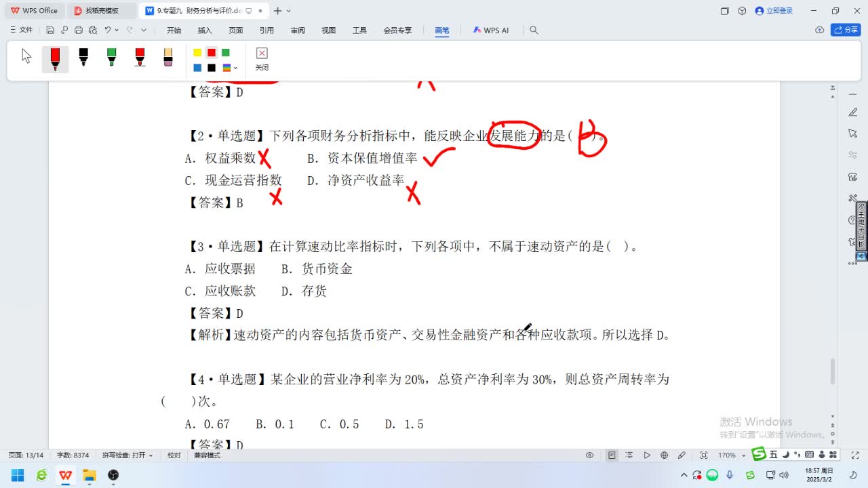868x488 pixels.
Task: Open a new tab with plus button
Action: 277,11
